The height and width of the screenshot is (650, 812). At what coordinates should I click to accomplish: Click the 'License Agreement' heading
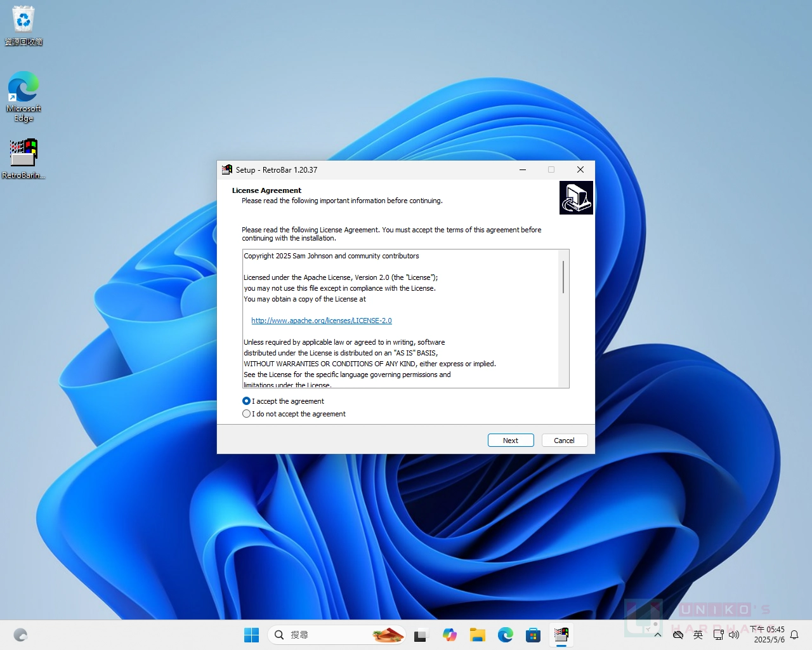pos(266,190)
